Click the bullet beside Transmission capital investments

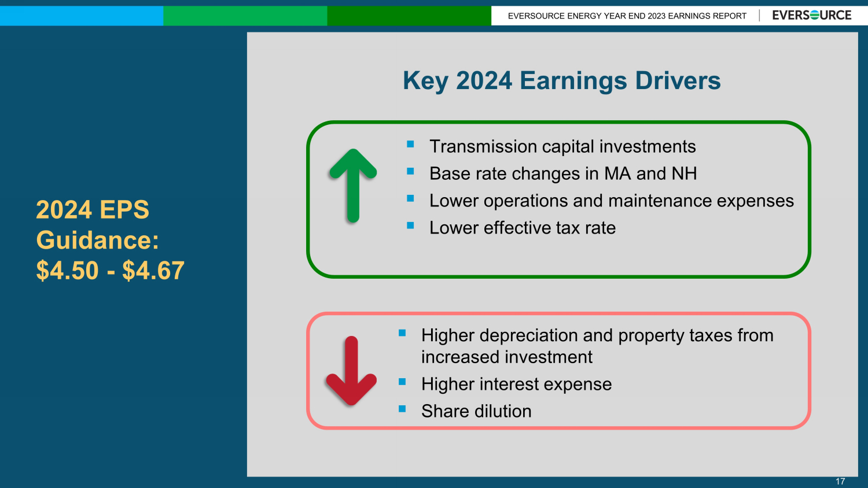[x=410, y=145]
